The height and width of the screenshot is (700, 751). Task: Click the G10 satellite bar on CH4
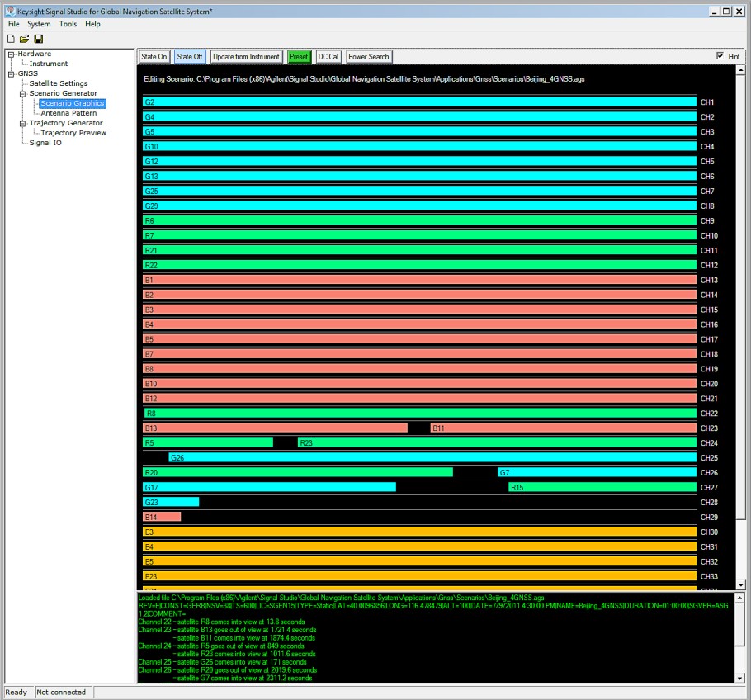tap(419, 147)
